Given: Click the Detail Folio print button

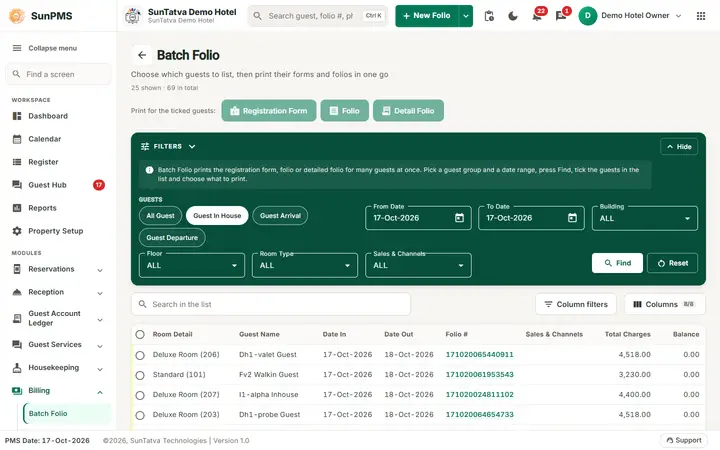Looking at the screenshot, I should 408,111.
